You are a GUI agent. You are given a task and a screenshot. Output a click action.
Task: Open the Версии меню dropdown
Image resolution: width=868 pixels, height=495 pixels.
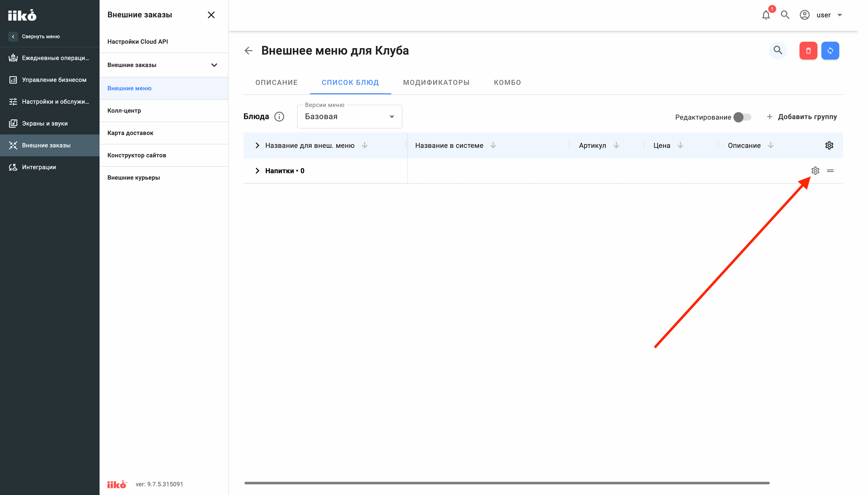coord(350,117)
